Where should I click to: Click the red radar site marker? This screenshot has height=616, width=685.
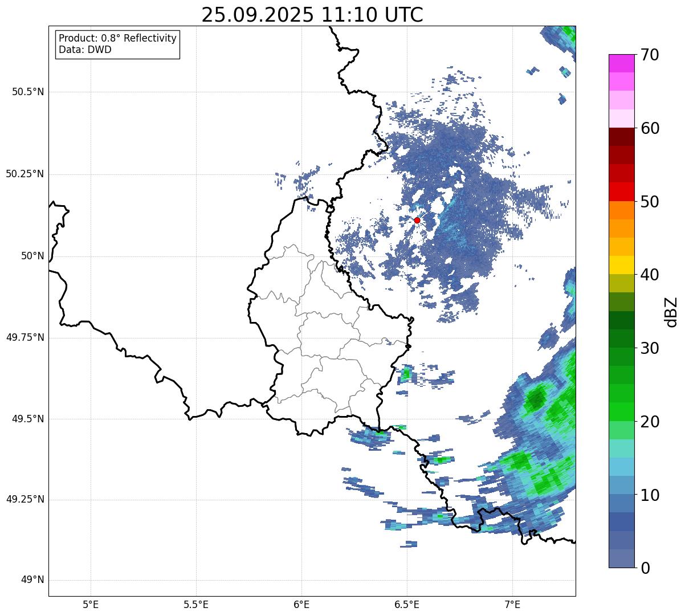[417, 220]
